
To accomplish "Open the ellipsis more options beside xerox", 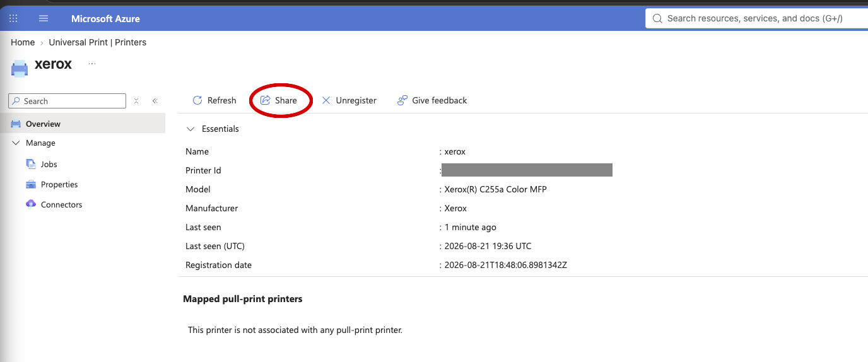I will click(92, 64).
